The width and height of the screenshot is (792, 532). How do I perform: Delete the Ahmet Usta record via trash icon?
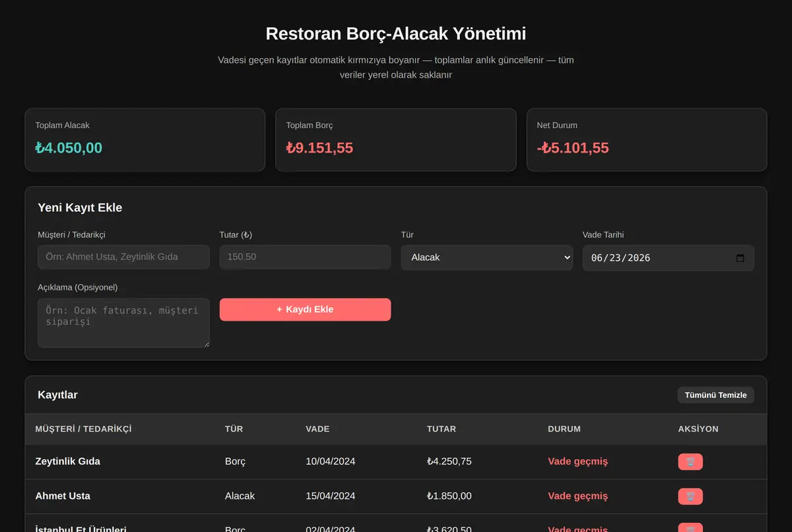[x=690, y=496]
